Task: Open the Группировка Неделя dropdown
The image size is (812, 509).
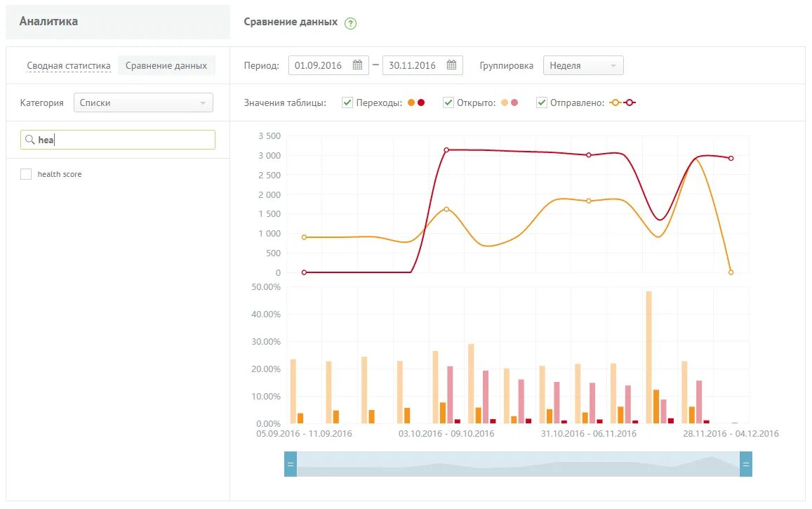Action: click(x=583, y=65)
